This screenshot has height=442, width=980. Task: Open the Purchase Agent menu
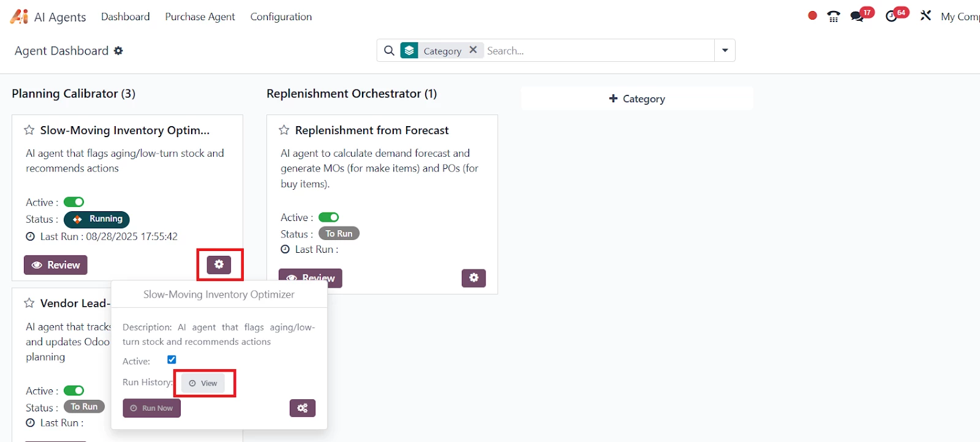pos(200,17)
